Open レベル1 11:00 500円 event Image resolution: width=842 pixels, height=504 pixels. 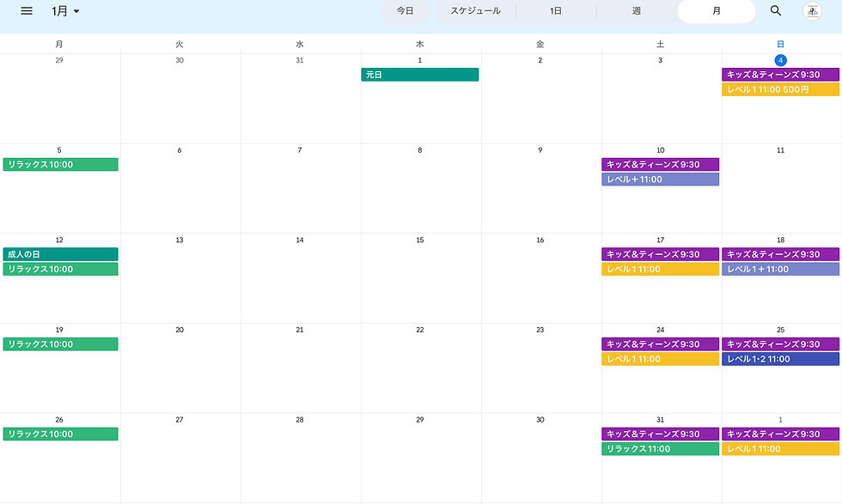(x=780, y=89)
